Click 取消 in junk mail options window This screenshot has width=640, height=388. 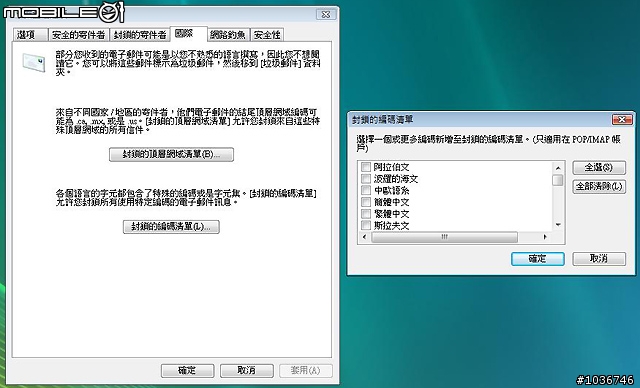[x=247, y=370]
